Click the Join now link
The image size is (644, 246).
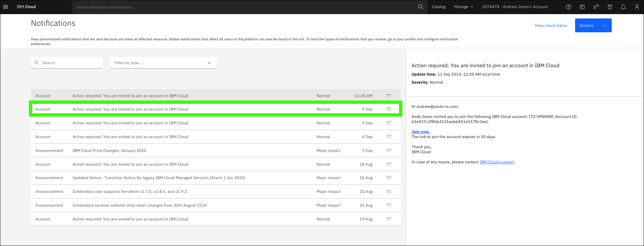[x=420, y=132]
